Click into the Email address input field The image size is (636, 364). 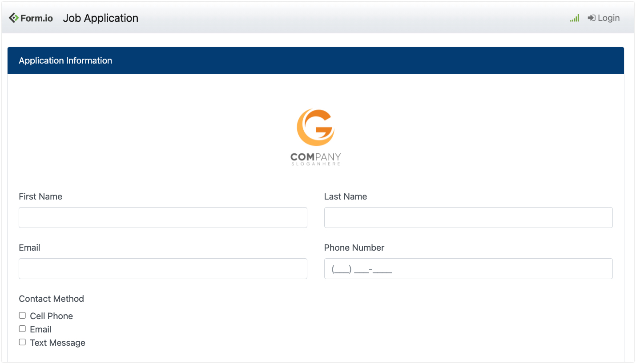163,268
